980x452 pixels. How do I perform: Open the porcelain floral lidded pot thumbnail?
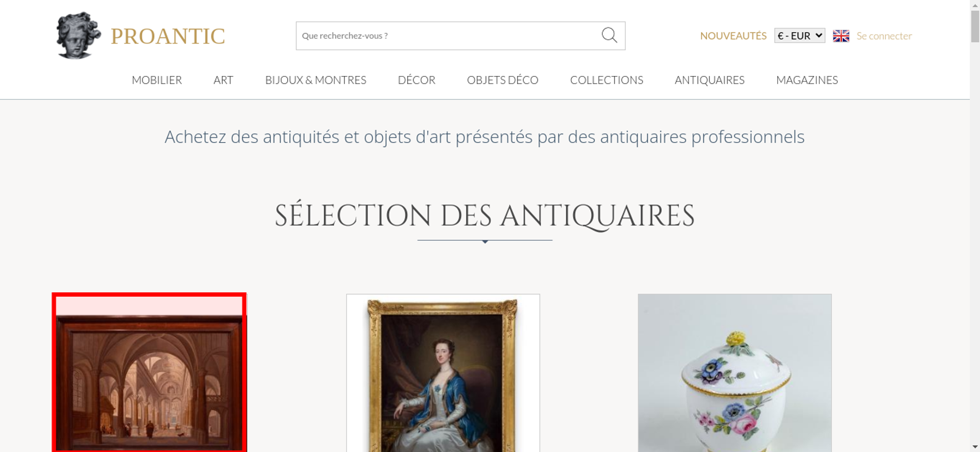735,373
